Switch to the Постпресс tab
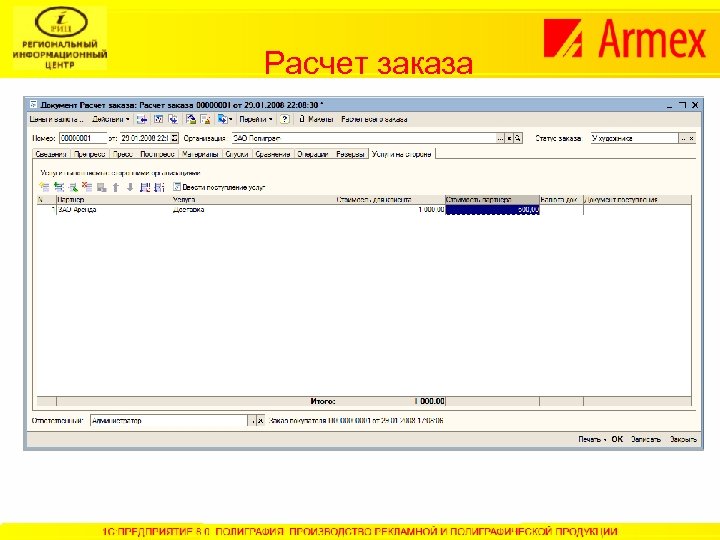This screenshot has width=720, height=540. pos(157,154)
